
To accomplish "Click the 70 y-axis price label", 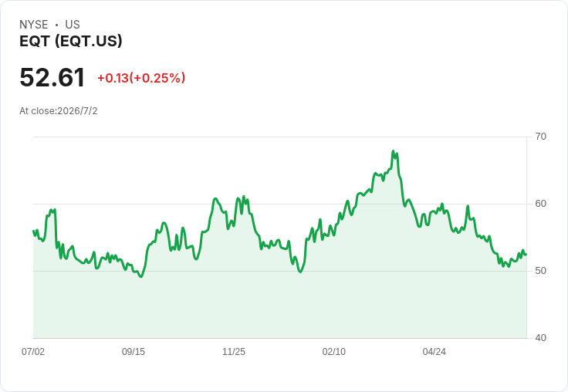I will pos(540,137).
